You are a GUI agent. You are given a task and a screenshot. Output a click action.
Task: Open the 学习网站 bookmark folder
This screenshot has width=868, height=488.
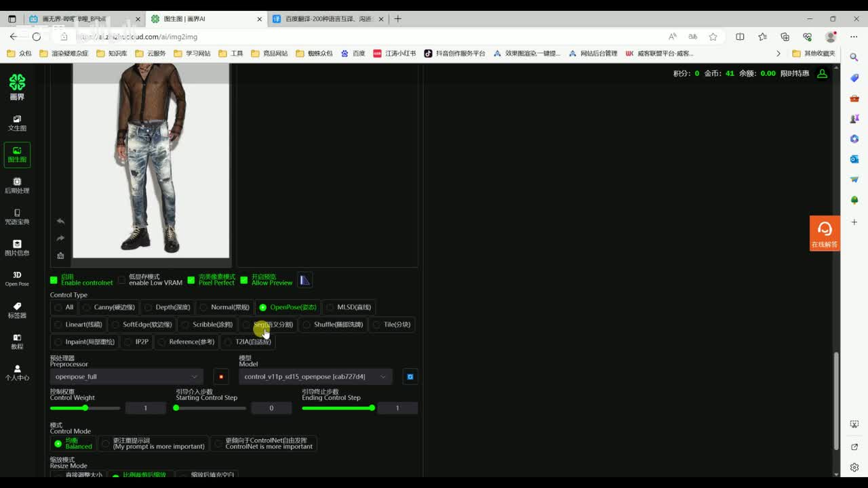pyautogui.click(x=193, y=54)
